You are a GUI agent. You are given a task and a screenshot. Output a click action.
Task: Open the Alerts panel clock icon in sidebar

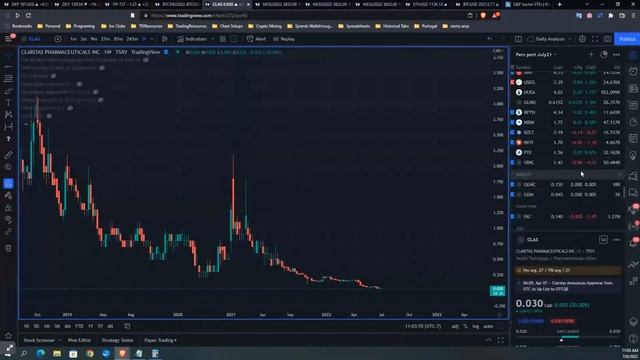click(633, 71)
